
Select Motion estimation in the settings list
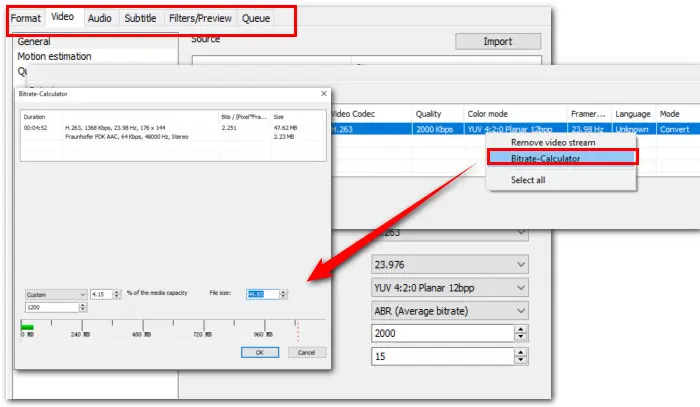(54, 56)
